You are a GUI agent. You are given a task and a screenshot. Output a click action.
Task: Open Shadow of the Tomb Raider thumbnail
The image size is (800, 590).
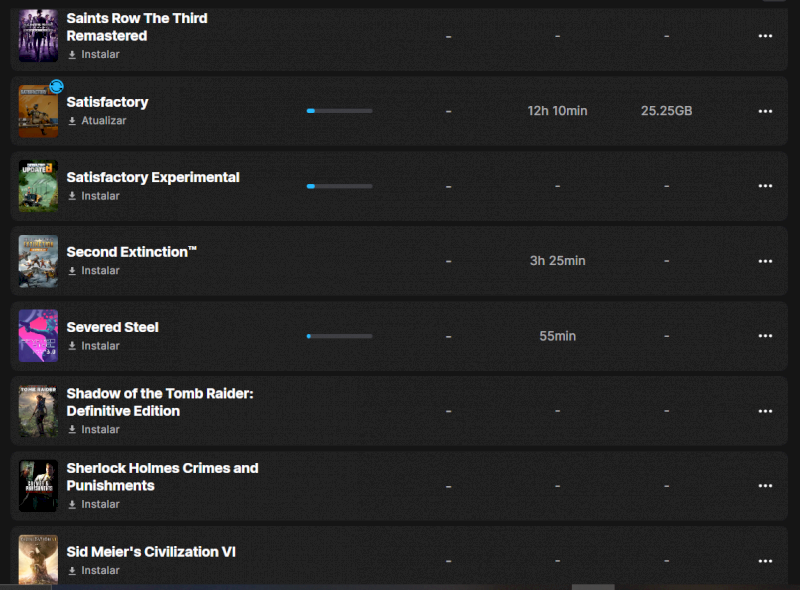click(x=38, y=411)
